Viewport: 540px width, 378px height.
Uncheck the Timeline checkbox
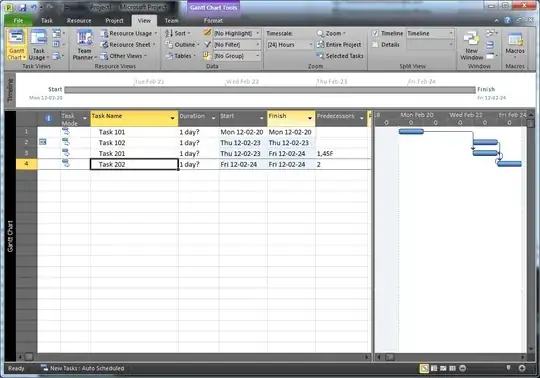pyautogui.click(x=375, y=33)
